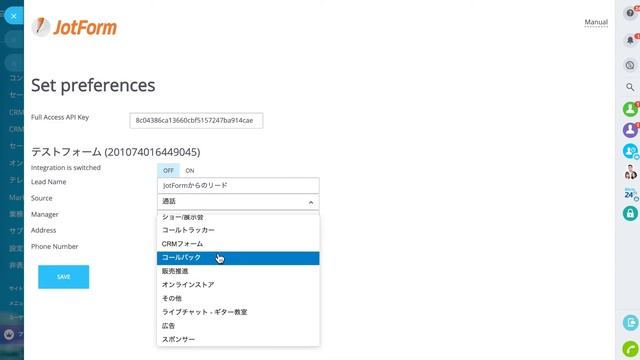The image size is (640, 360).
Task: Open the search magnifier icon
Action: 630,87
